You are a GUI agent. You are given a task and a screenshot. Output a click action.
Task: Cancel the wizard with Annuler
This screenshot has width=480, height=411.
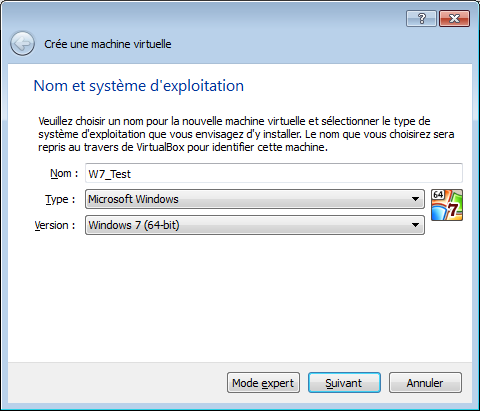[x=425, y=383]
